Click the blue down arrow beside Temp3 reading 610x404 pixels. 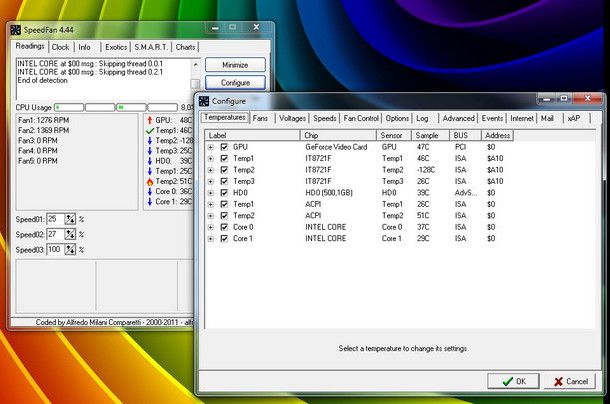pyautogui.click(x=150, y=151)
